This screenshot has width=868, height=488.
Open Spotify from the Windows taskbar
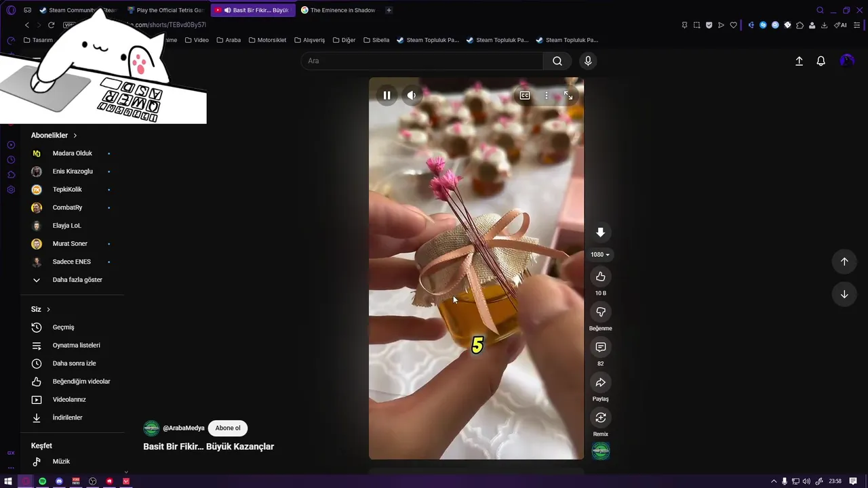coord(42,481)
